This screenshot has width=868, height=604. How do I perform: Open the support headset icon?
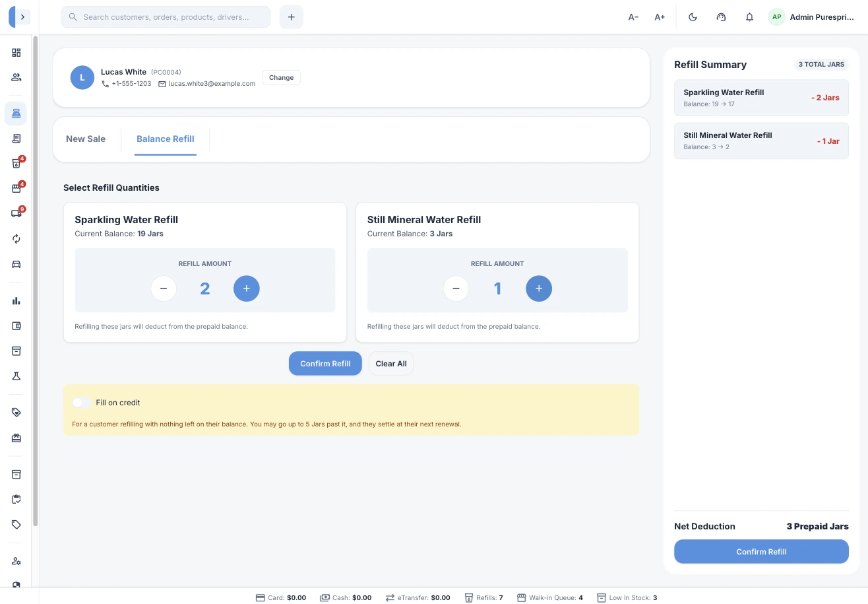click(721, 17)
